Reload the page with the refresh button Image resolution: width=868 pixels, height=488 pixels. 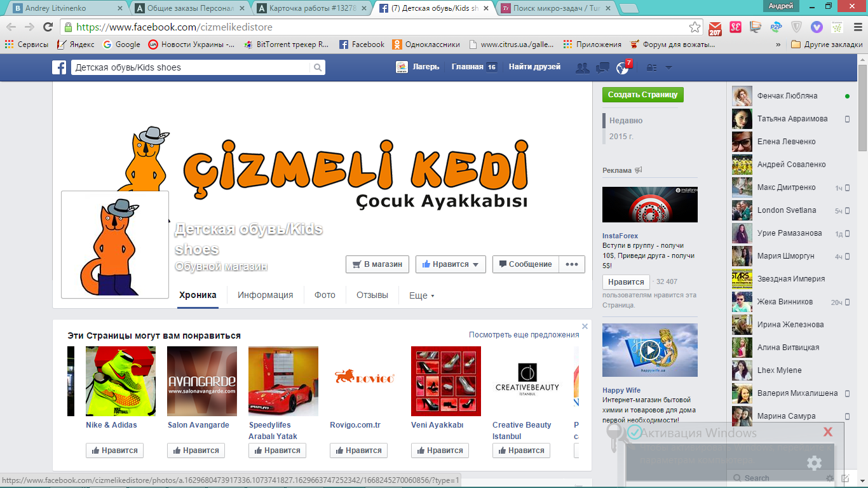48,27
